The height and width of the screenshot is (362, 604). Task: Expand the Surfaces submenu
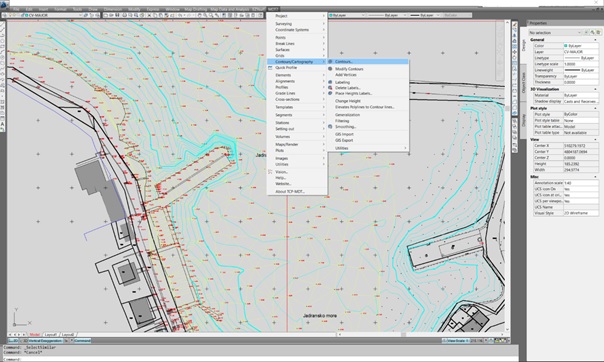pyautogui.click(x=297, y=50)
